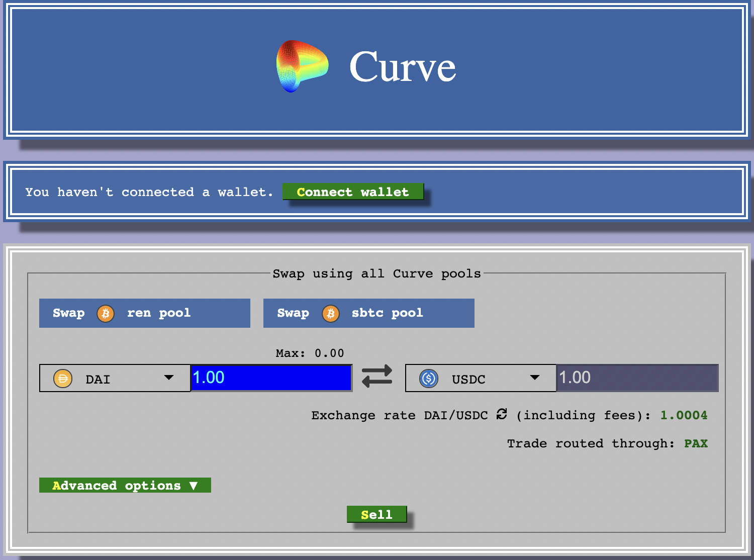Click the USDC output amount field
Viewport: 754px width, 560px height.
point(637,378)
